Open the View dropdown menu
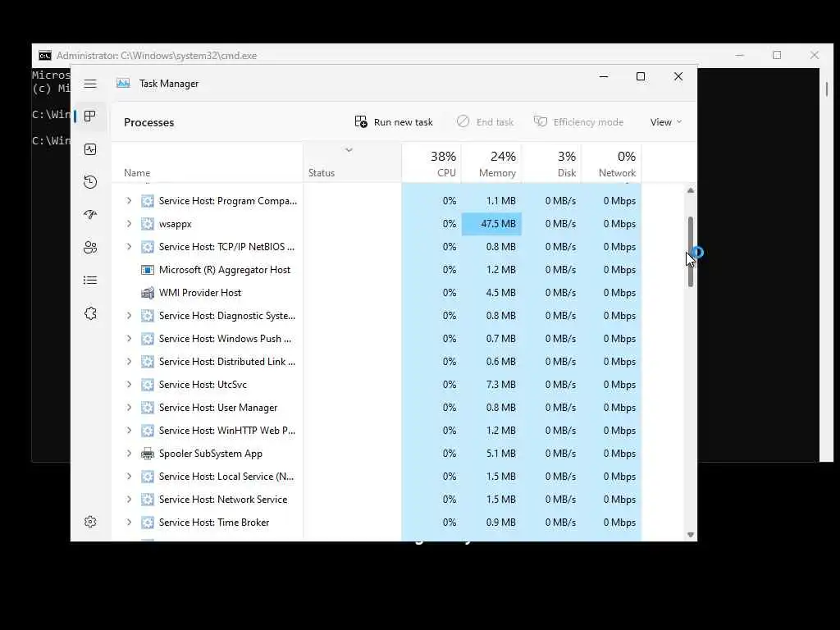Screen dimensions: 840x630 click(666, 122)
